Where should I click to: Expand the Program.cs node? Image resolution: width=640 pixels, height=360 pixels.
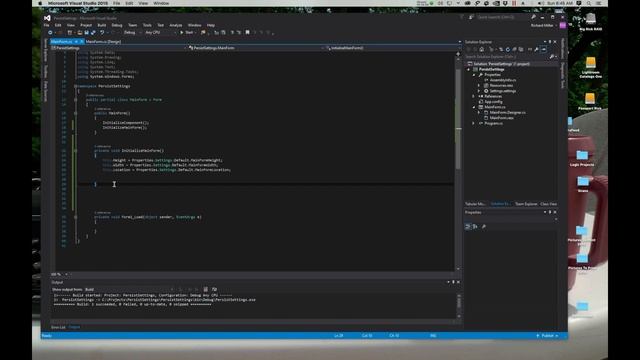tap(474, 123)
